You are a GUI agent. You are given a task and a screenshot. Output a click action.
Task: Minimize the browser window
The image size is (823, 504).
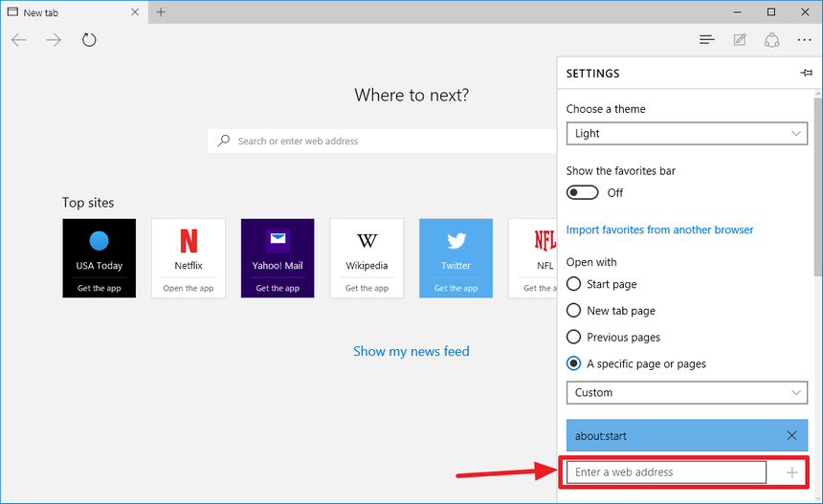coord(738,12)
